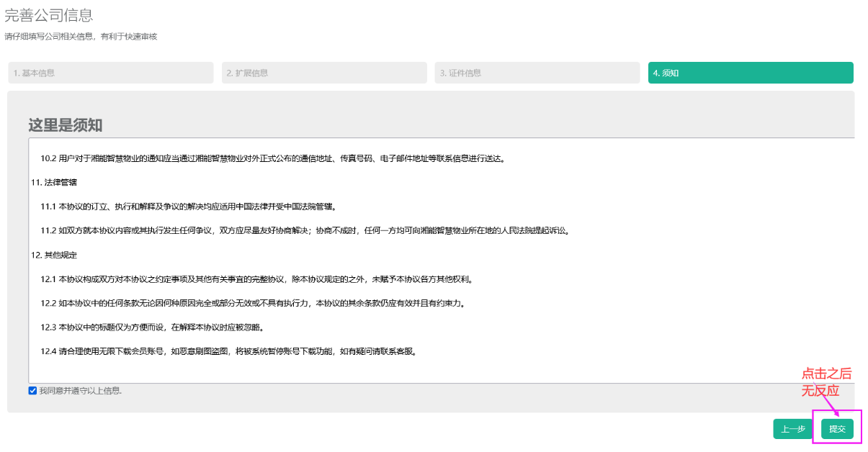Uncheck the 我同意并遵守以上信息 checkbox
The image size is (868, 452).
pyautogui.click(x=32, y=391)
